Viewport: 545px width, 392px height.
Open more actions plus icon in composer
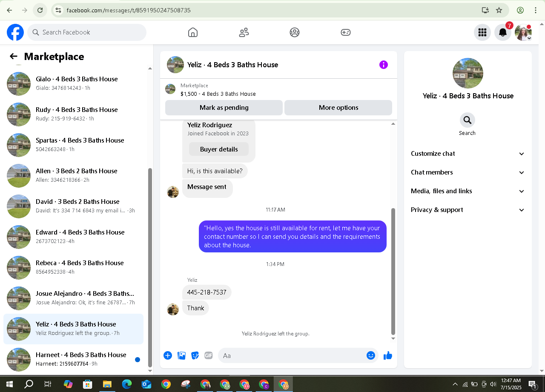(x=168, y=355)
